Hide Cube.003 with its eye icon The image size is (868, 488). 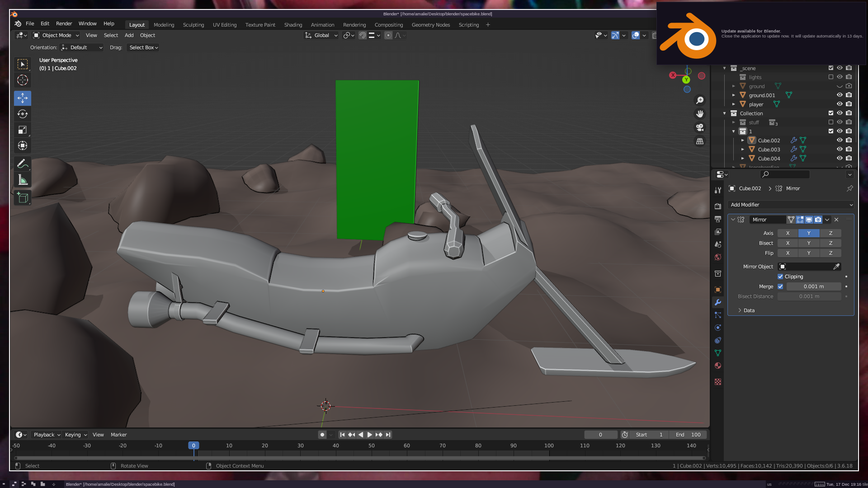(x=840, y=150)
